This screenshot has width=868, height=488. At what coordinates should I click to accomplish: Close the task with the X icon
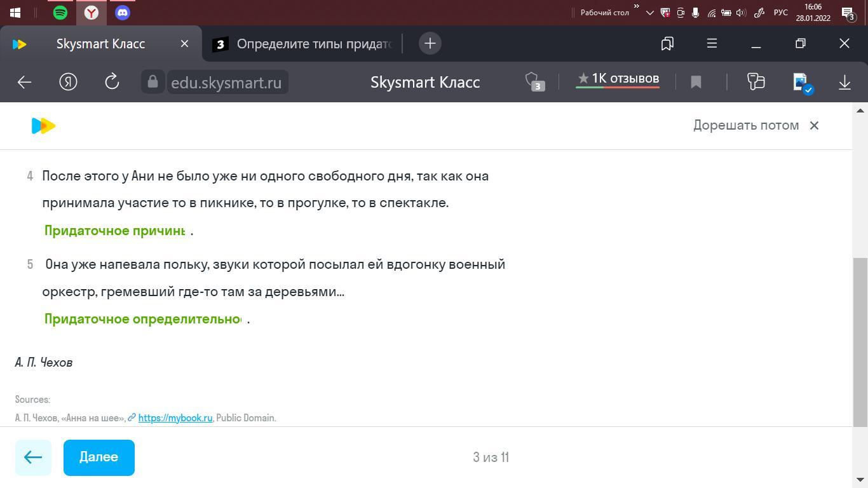point(814,125)
